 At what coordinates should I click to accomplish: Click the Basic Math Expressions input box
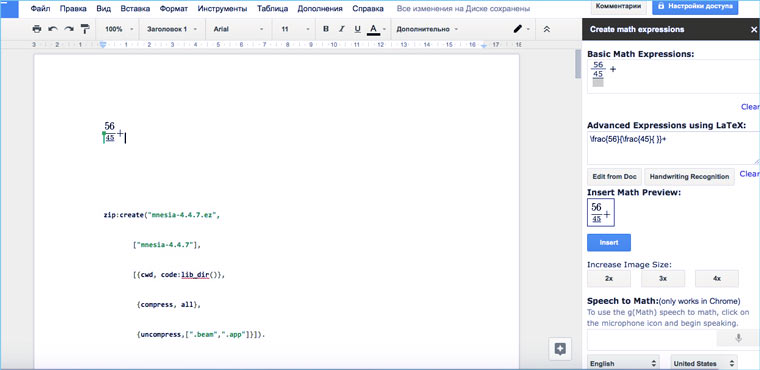click(673, 76)
